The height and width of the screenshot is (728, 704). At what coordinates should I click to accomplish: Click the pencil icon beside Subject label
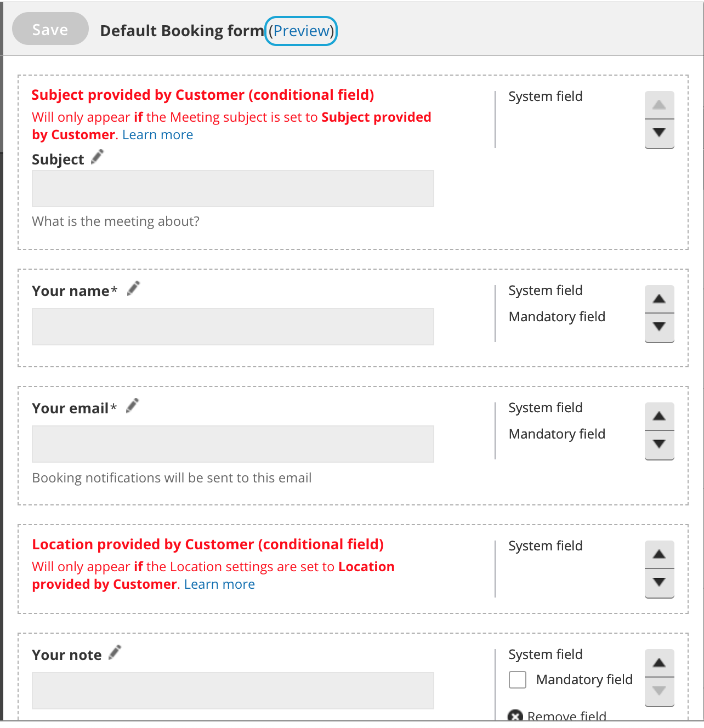[x=97, y=157]
